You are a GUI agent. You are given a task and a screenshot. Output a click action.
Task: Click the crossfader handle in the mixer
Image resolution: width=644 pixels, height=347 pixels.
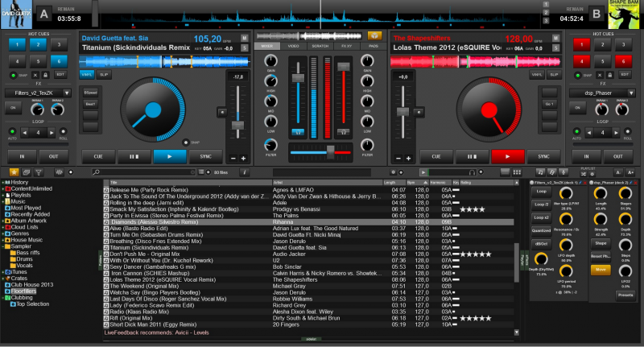[330, 151]
